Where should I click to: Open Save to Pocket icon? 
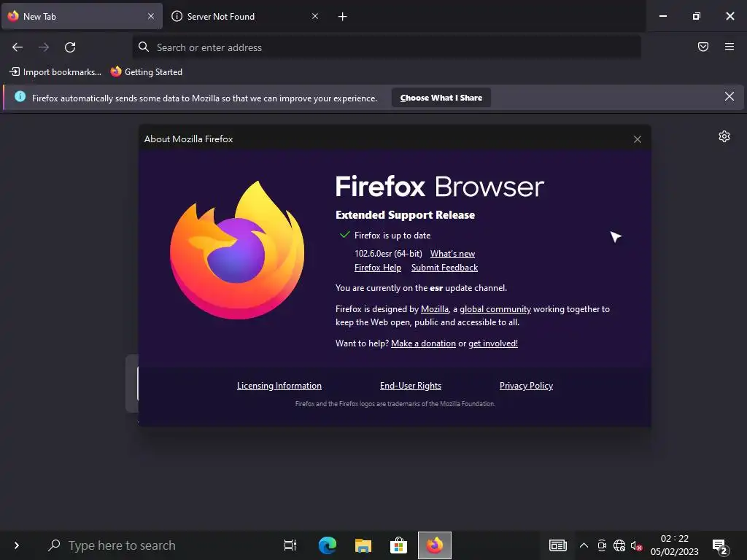703,47
